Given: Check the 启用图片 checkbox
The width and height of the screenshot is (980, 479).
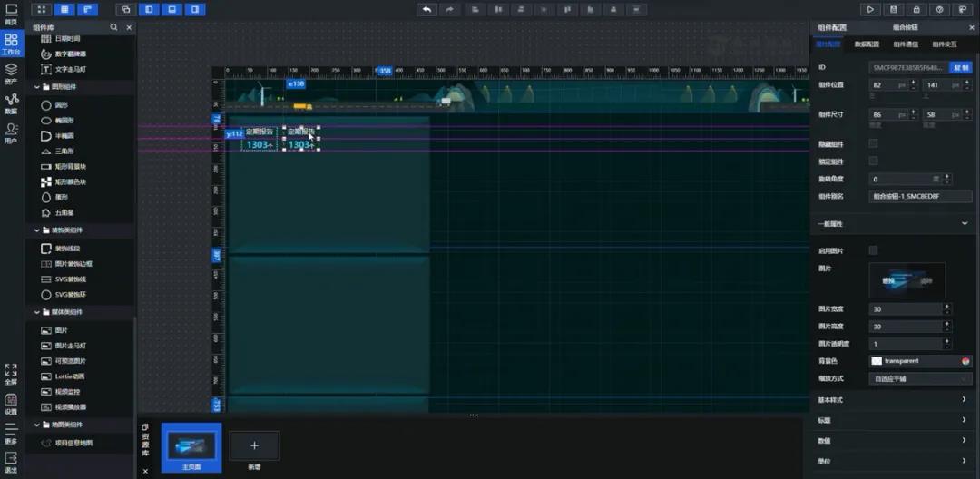Looking at the screenshot, I should click(873, 250).
